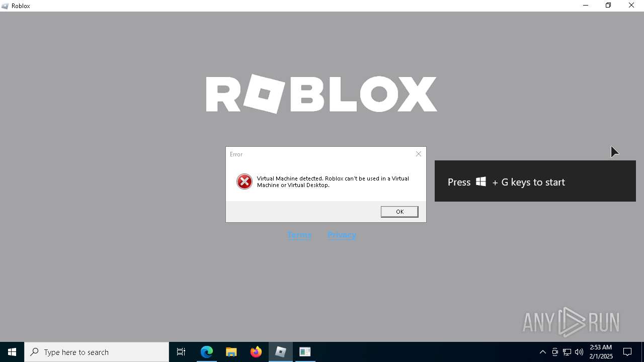644x362 pixels.
Task: Restore down the Roblox window
Action: (x=608, y=6)
